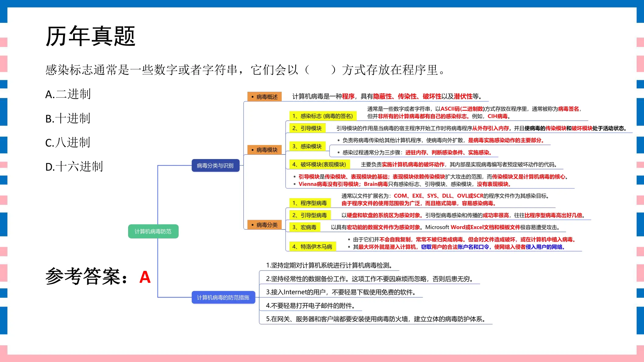Click text 进驻内存、判断感染条件、实施感染

pos(448,152)
